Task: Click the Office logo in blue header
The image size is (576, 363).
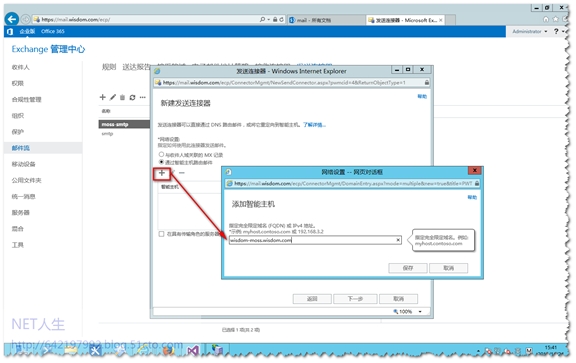Action: click(10, 32)
